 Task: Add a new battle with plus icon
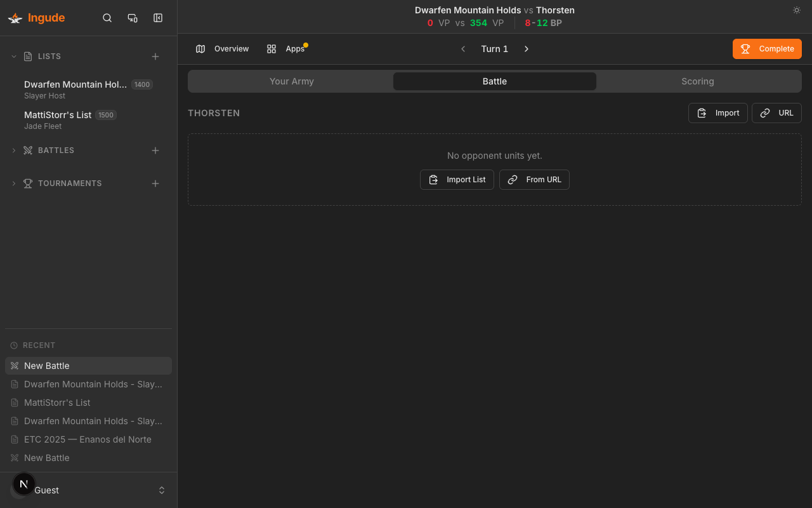(155, 150)
